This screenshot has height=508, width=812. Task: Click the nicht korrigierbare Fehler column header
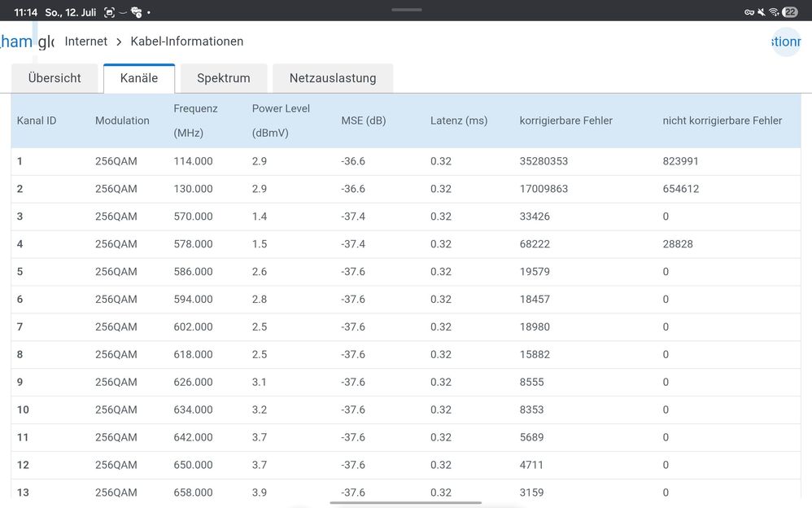click(x=723, y=120)
